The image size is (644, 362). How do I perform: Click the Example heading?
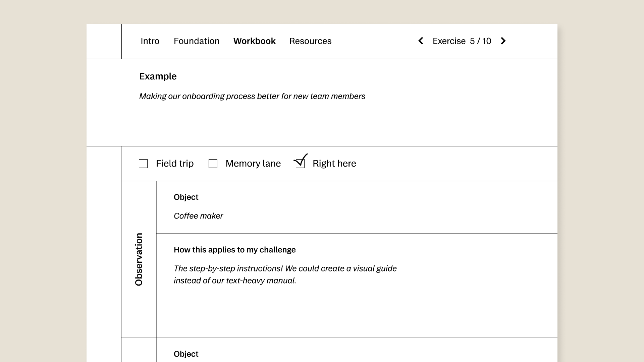(x=158, y=76)
